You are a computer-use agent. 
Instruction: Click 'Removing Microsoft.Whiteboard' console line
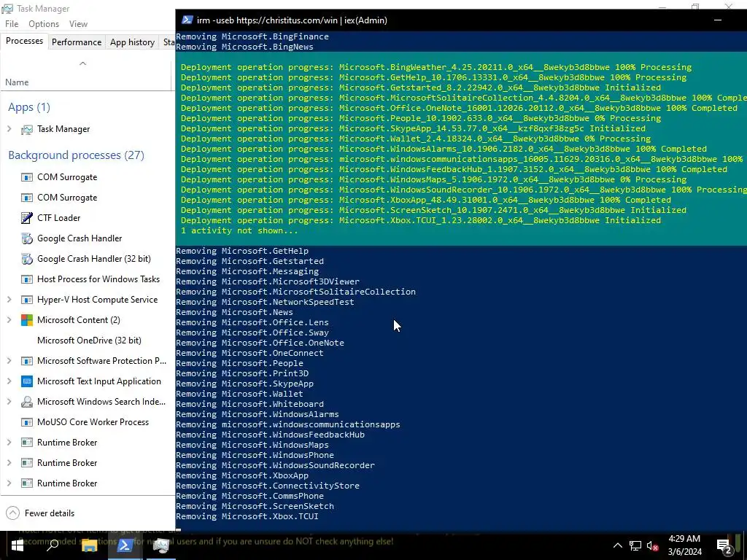(x=249, y=404)
